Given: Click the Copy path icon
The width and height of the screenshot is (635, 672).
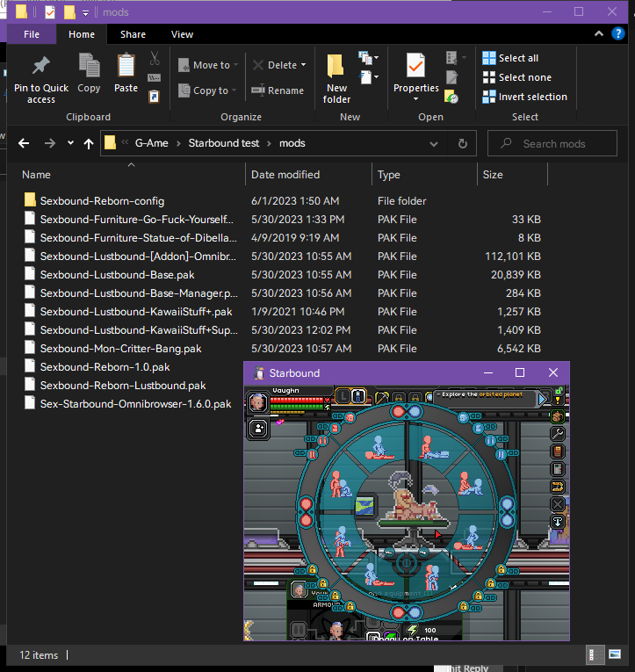Looking at the screenshot, I should pos(155,77).
